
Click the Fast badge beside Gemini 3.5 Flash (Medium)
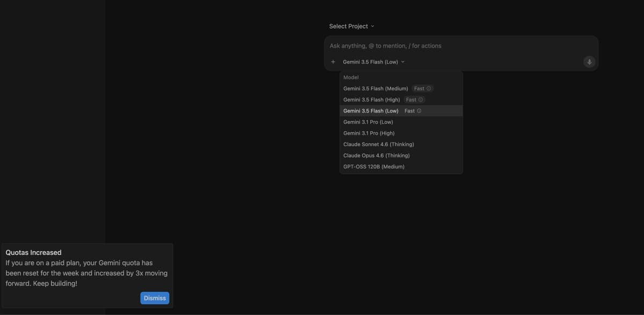tap(423, 88)
